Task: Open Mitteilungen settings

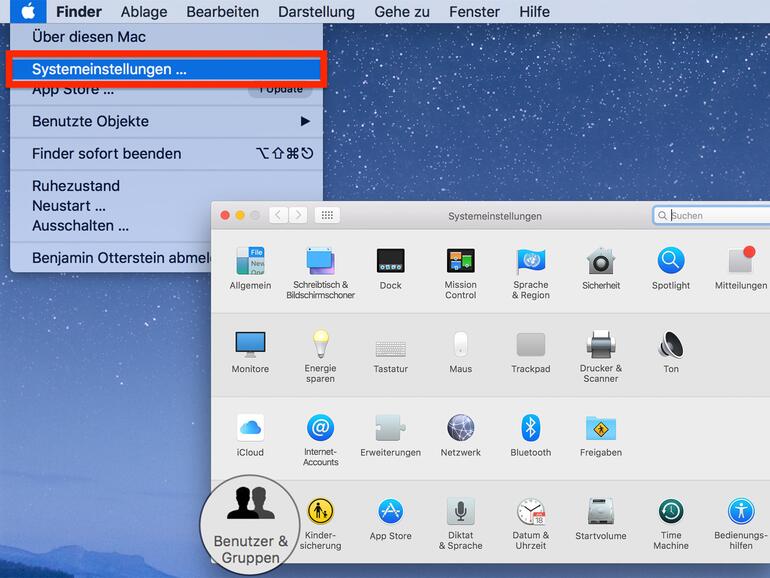Action: (741, 268)
